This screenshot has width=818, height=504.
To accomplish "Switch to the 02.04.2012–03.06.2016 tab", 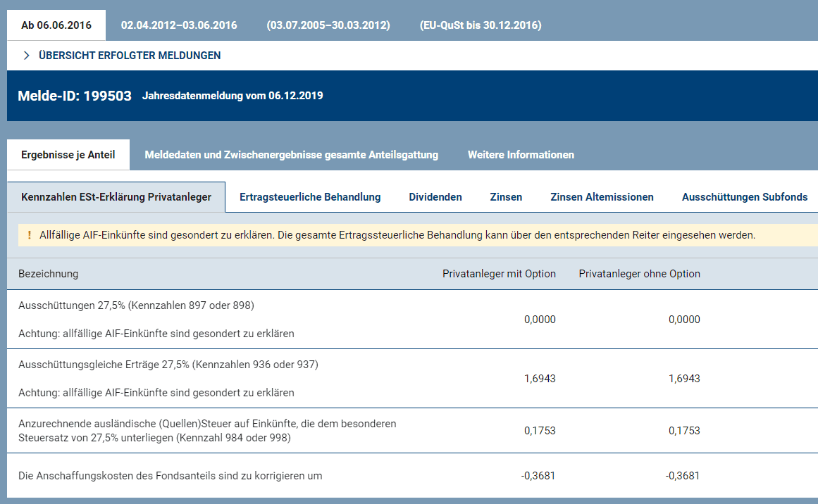I will 179,25.
